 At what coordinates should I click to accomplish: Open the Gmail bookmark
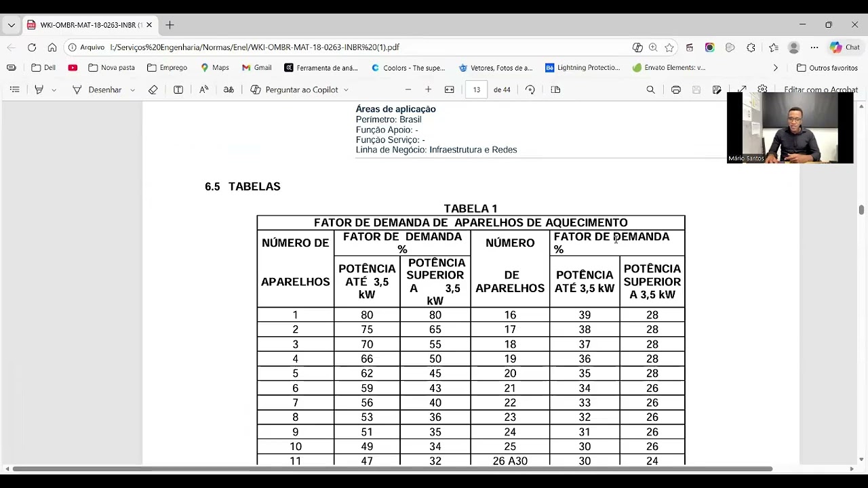tap(256, 68)
